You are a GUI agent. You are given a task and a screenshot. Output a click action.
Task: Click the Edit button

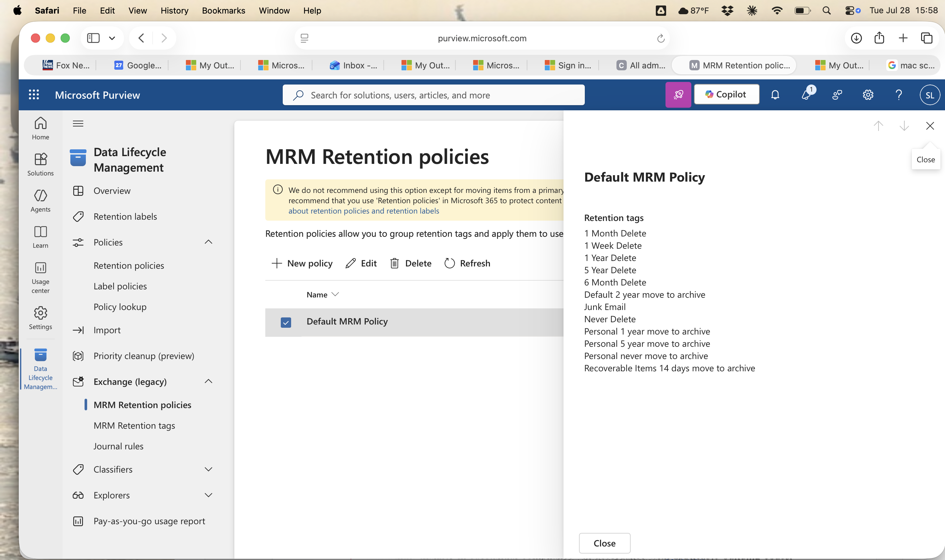click(x=361, y=263)
